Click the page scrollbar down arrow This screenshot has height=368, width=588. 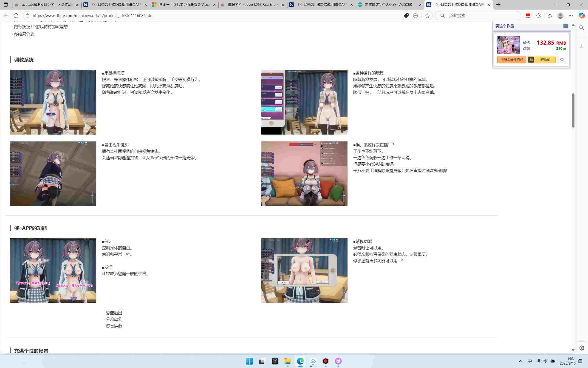[x=573, y=350]
